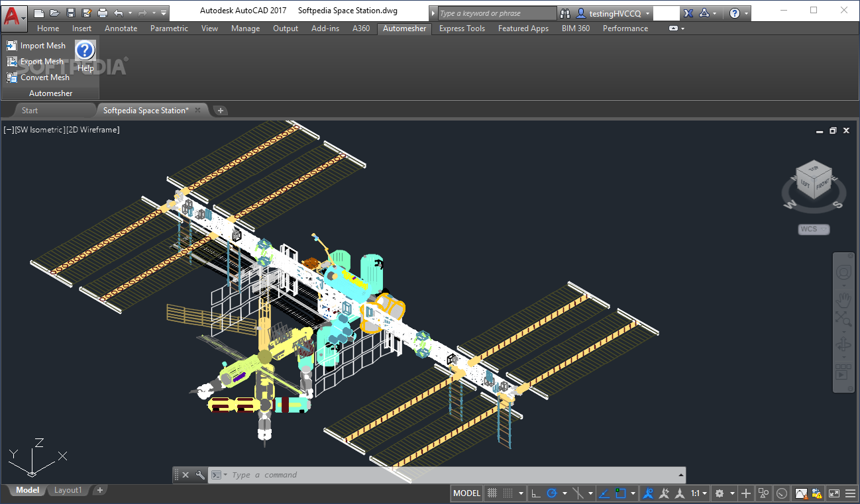Open the Automesher Help button
This screenshot has height=504, width=860.
pos(85,52)
